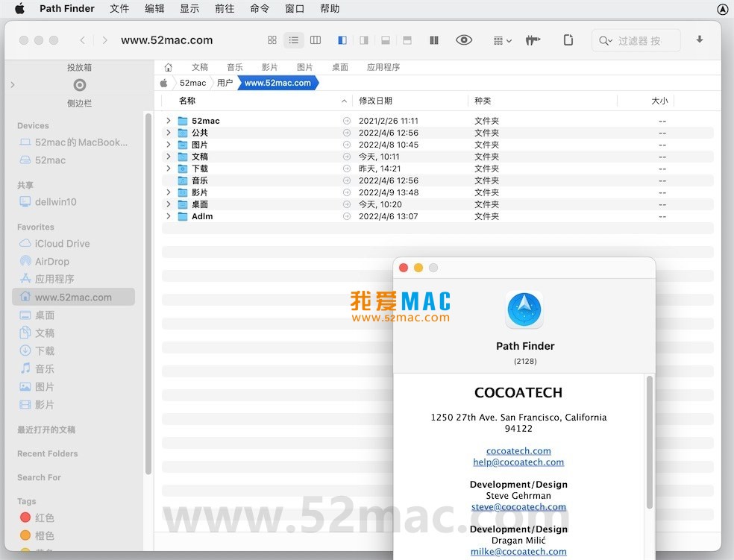The width and height of the screenshot is (734, 560).
Task: Select 52mac in the path bar
Action: (x=193, y=84)
